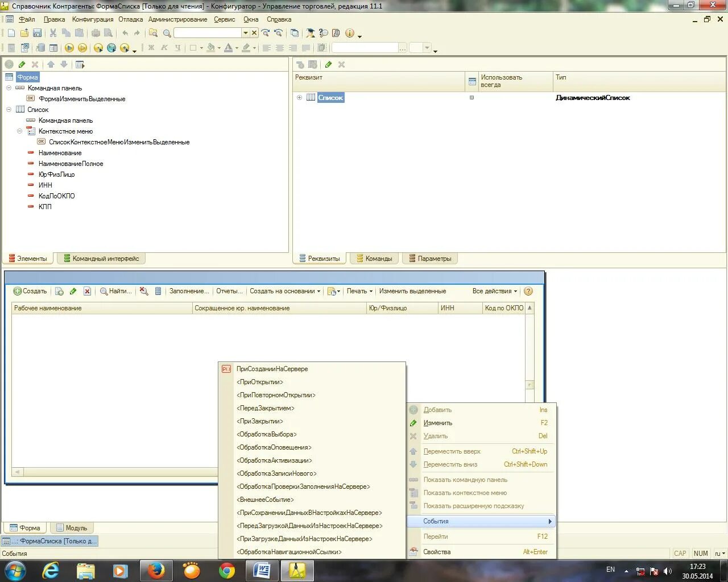Click the align left text icon

(266, 48)
